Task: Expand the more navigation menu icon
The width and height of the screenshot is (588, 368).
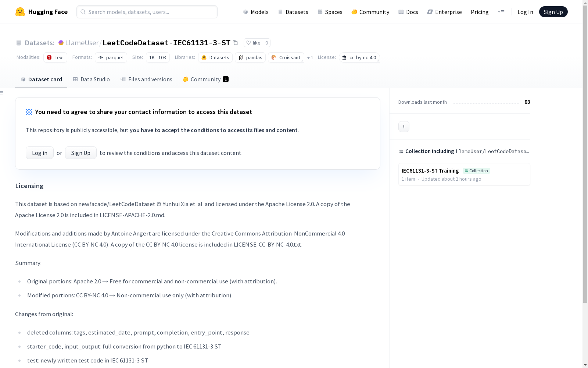Action: pos(501,12)
